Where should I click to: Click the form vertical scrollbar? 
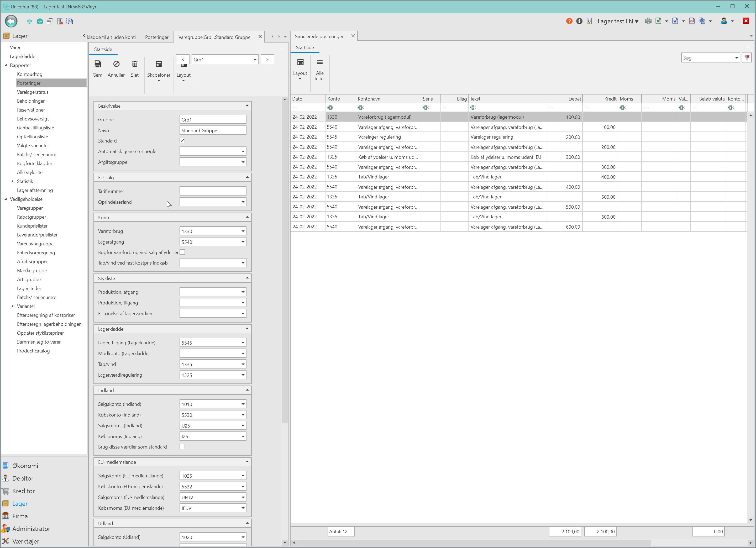pos(284,263)
